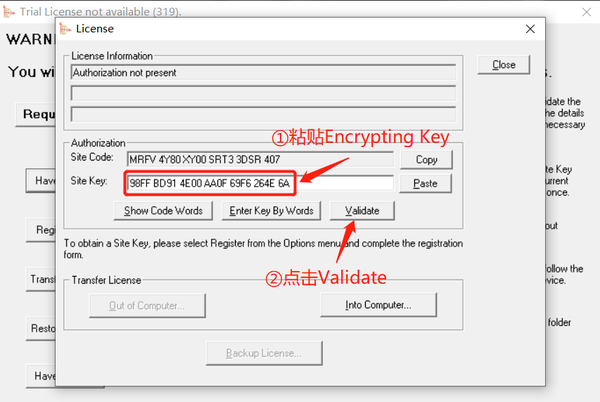This screenshot has height=402, width=600.
Task: Click the License dialog title icon
Action: coord(65,29)
